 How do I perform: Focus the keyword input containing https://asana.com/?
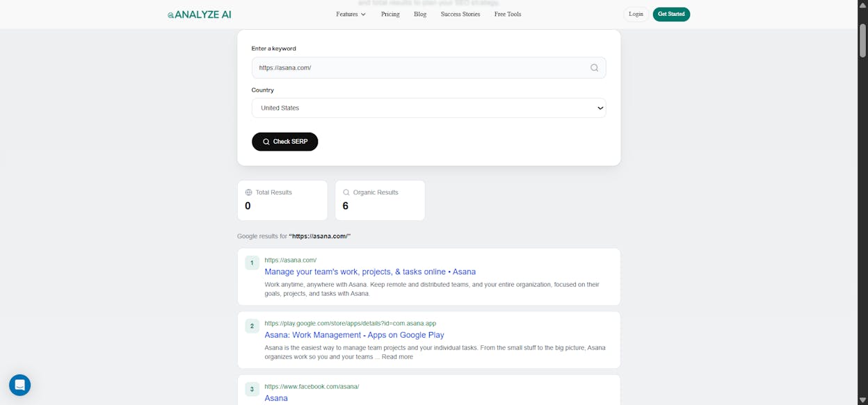[428, 67]
